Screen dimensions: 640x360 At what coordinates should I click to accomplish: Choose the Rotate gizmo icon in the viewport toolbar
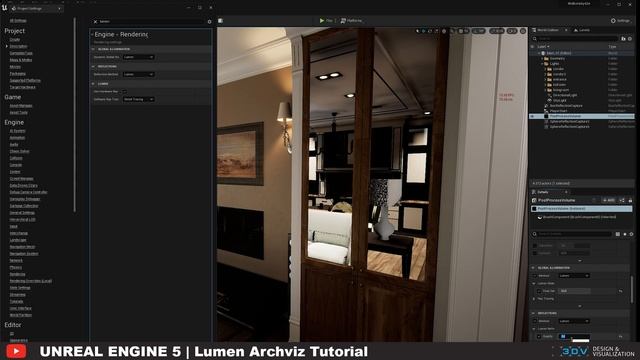(430, 31)
